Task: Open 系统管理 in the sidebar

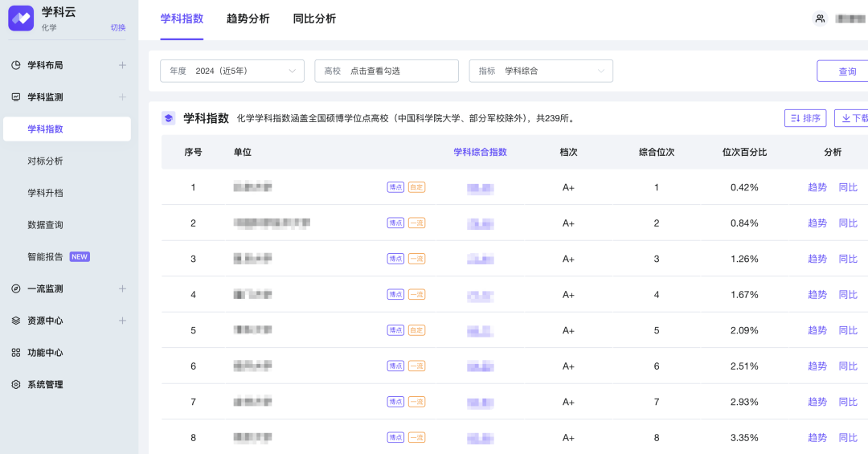Action: (45, 384)
